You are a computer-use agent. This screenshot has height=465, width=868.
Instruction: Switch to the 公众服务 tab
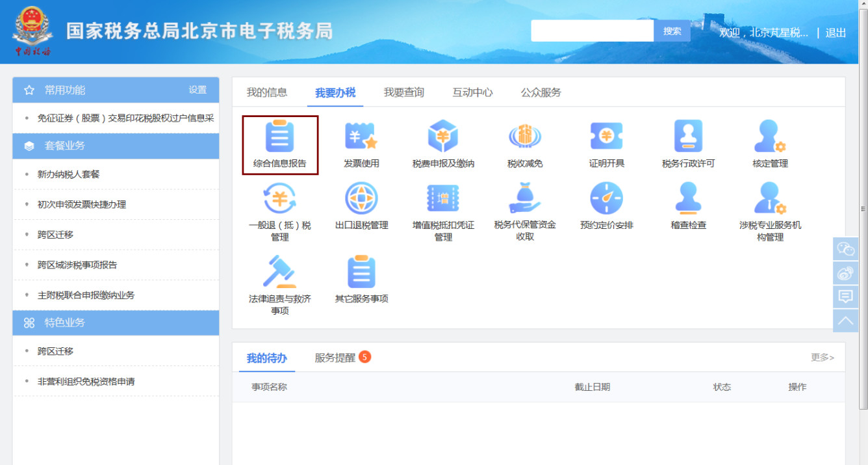[x=541, y=92]
